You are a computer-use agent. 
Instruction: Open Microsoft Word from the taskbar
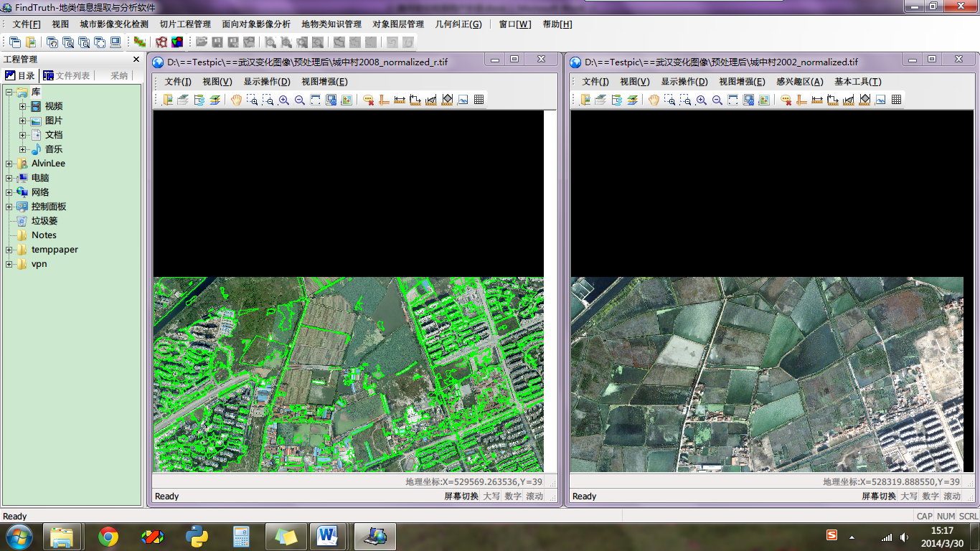[x=327, y=535]
